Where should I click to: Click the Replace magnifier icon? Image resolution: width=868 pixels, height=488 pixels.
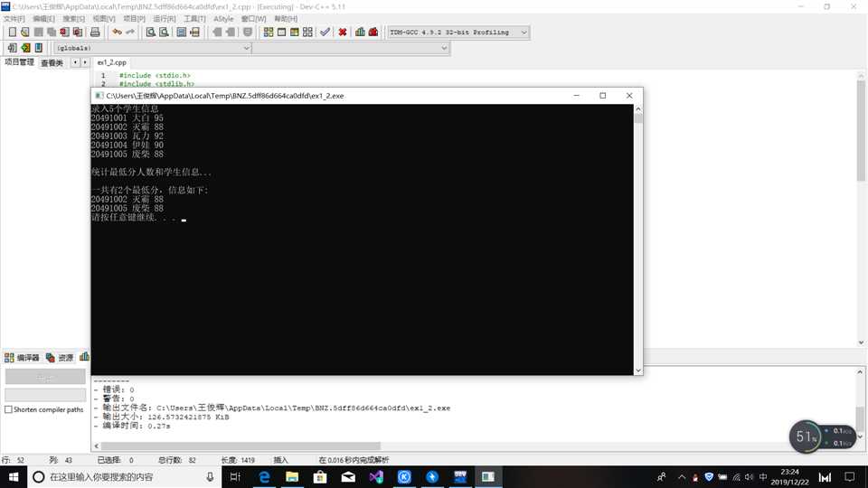click(164, 33)
